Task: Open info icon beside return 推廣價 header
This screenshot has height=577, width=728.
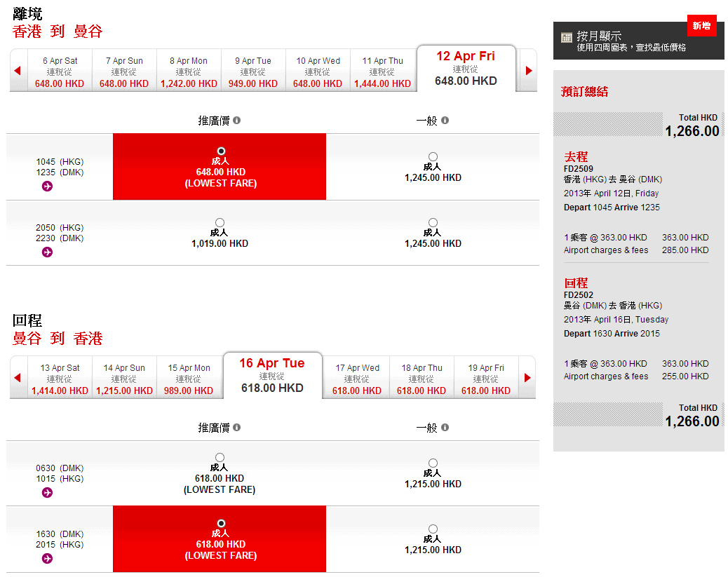Action: (237, 428)
